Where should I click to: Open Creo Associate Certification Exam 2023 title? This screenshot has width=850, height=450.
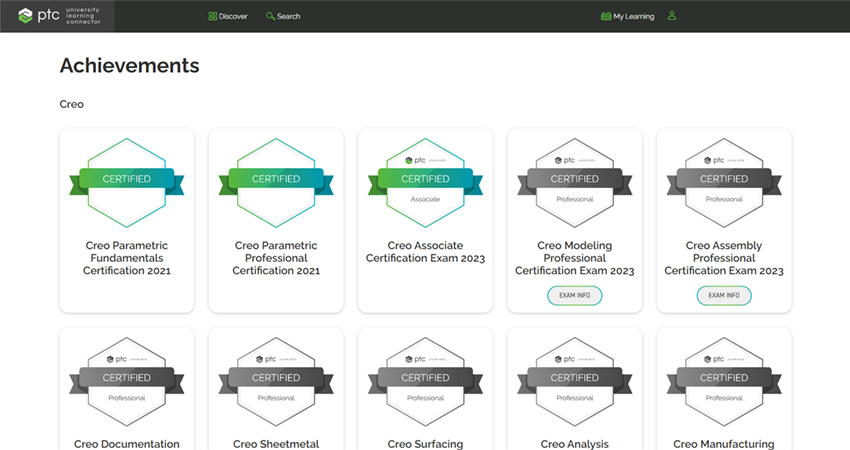[425, 251]
